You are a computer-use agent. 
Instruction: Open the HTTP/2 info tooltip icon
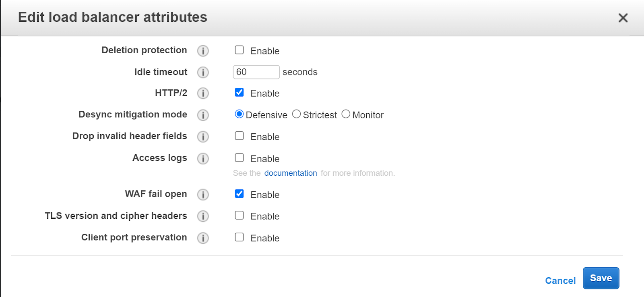point(203,93)
